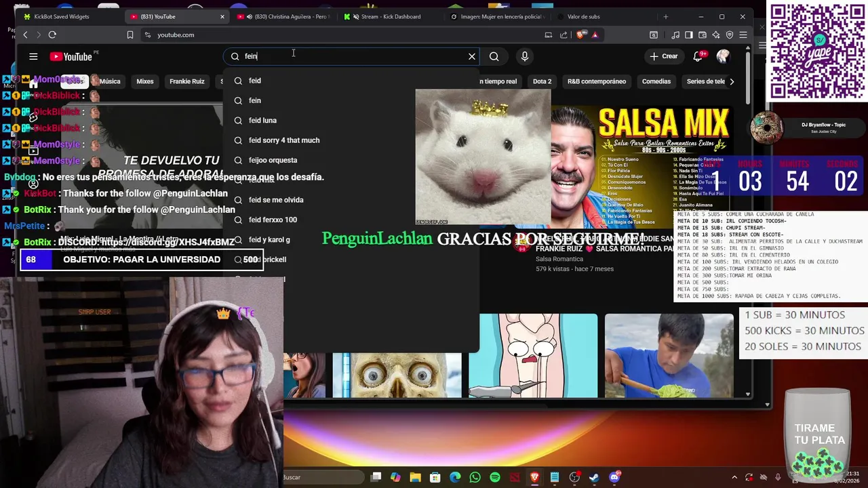Image resolution: width=868 pixels, height=488 pixels.
Task: Click the magnifier search submit button
Action: 494,56
